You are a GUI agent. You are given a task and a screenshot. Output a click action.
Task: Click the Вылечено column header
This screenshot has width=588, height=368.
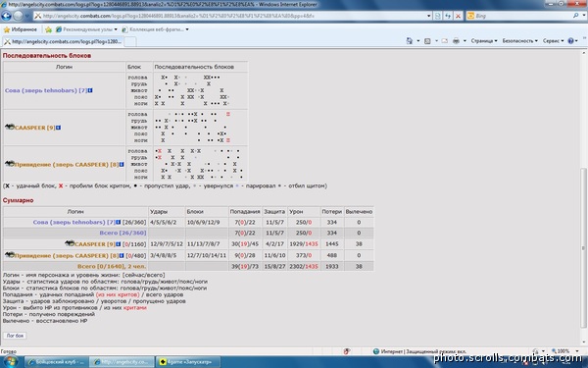[359, 212]
